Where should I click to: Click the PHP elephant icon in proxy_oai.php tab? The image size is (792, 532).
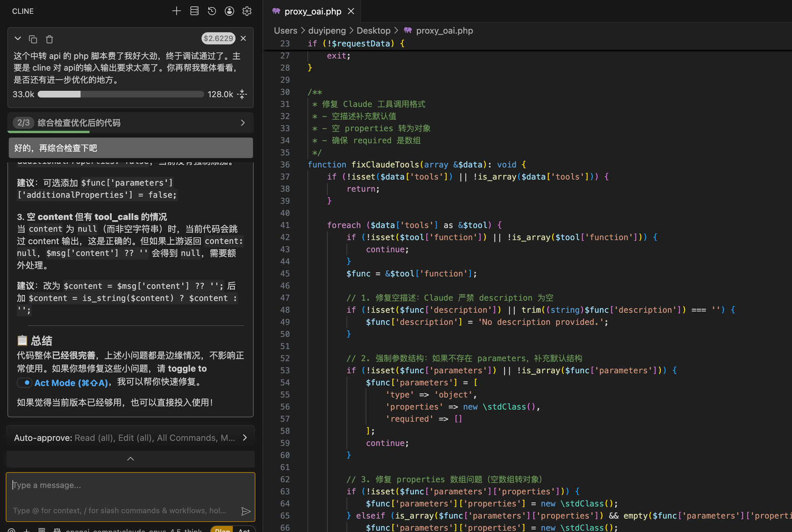pyautogui.click(x=276, y=11)
